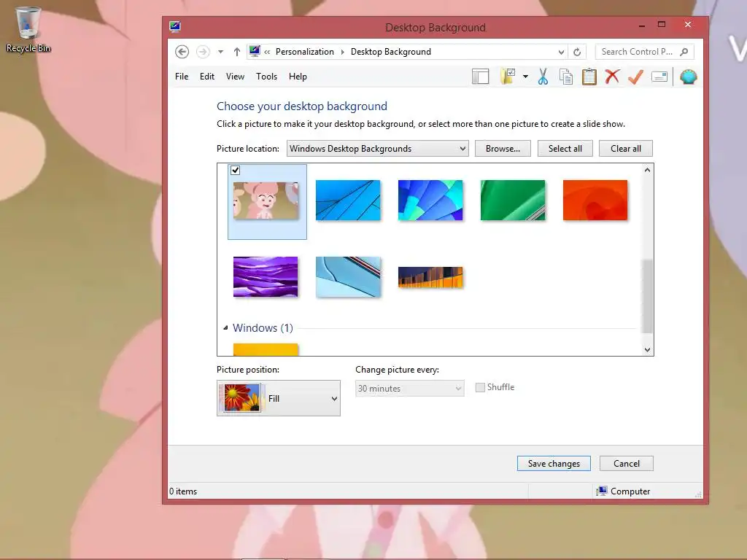Click the window title bar icon
The image size is (747, 560).
(x=175, y=27)
